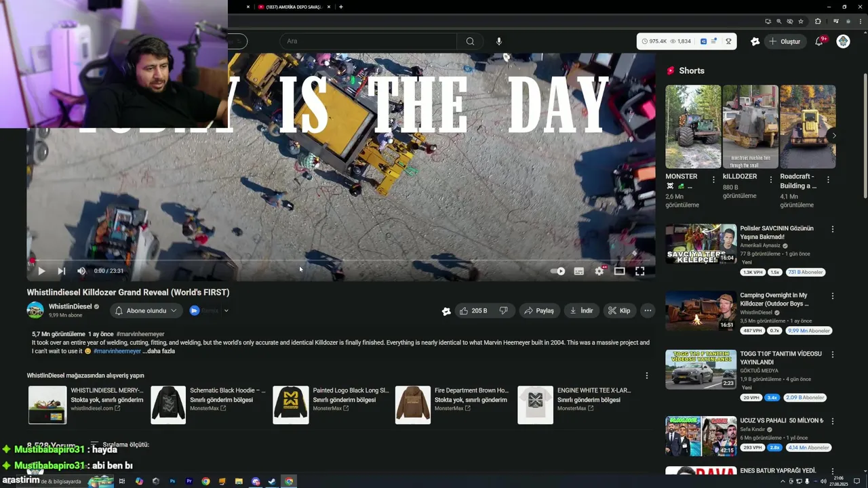Viewport: 868px width, 488px height.
Task: Open the player settings gear
Action: [599, 271]
